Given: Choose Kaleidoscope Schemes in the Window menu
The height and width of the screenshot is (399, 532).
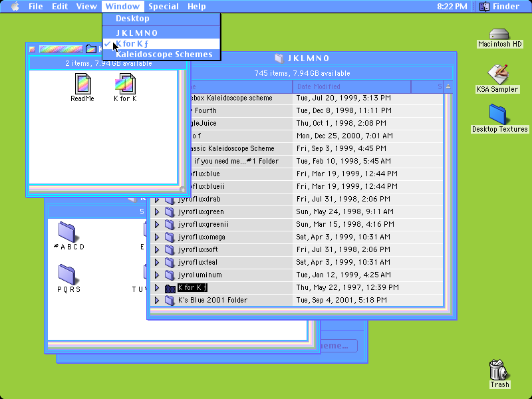Looking at the screenshot, I should 162,55.
